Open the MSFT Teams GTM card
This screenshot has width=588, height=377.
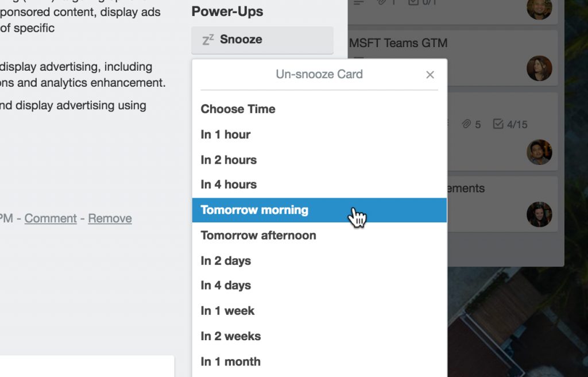399,43
